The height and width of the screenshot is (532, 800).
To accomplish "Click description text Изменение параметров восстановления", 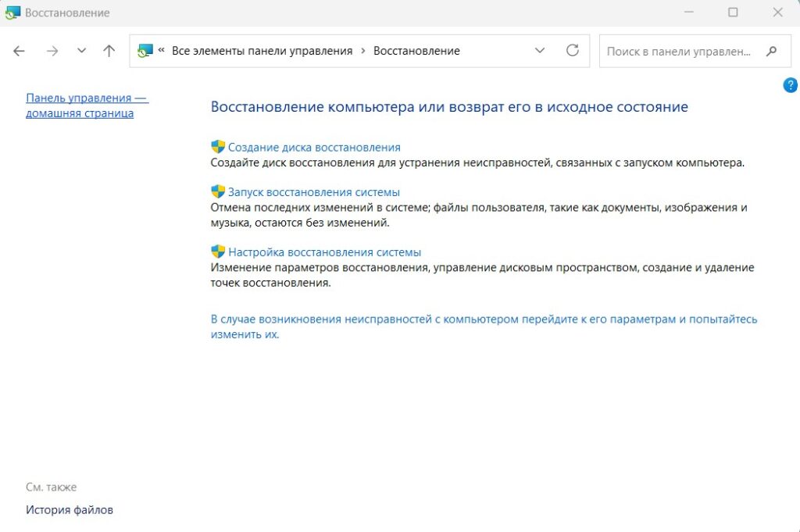I will [x=482, y=275].
